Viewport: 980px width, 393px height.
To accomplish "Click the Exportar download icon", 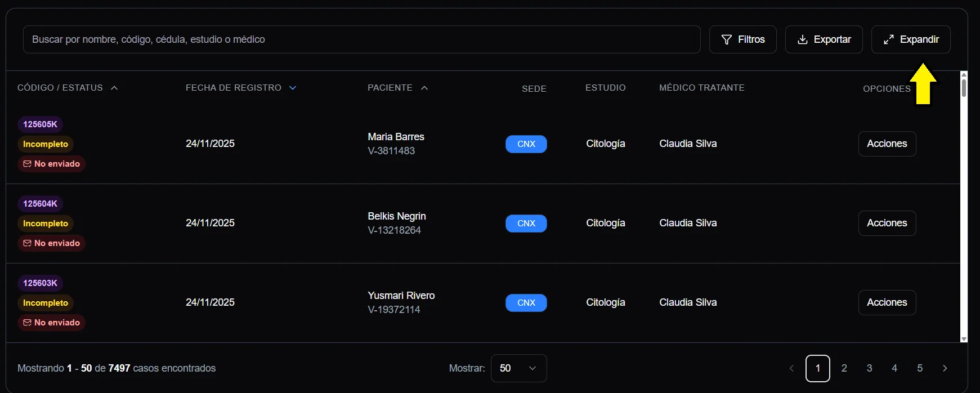I will [803, 39].
